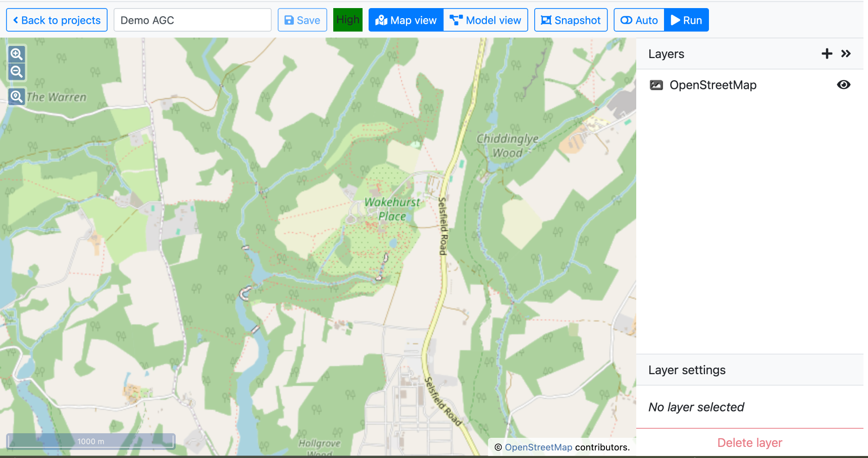Hide the OpenStreetMap layer with eye icon

tap(843, 85)
